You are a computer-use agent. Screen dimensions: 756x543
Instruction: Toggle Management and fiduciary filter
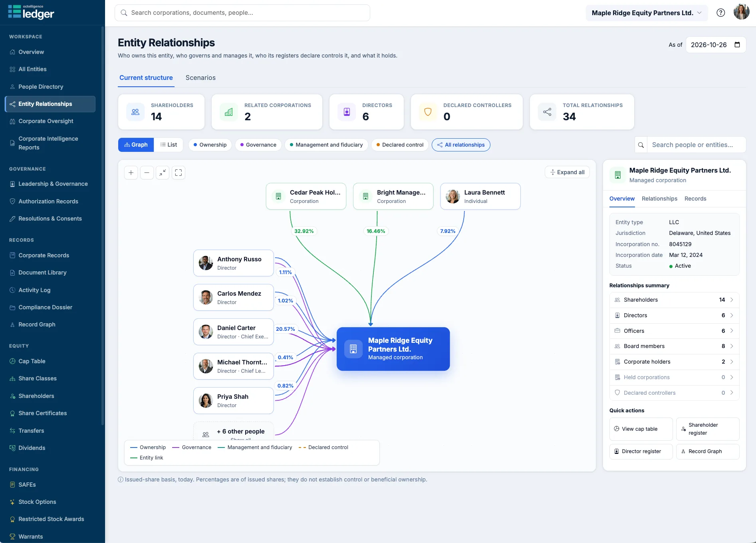pos(326,145)
